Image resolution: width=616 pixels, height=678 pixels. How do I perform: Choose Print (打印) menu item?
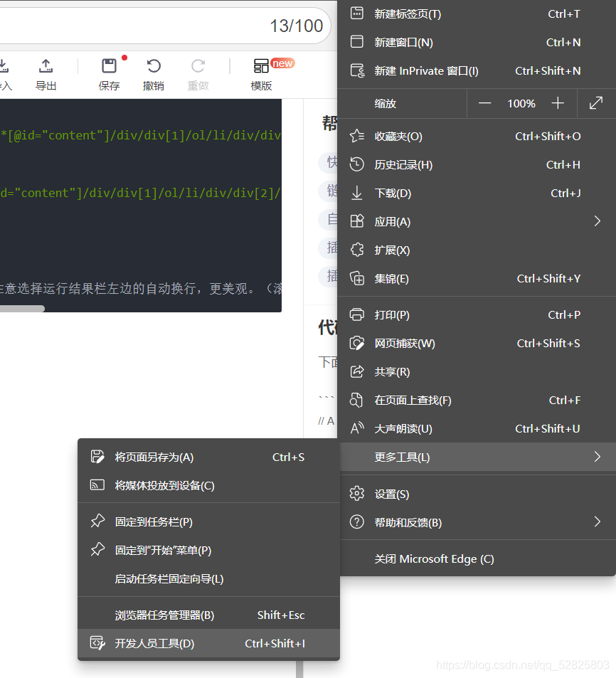(x=477, y=314)
